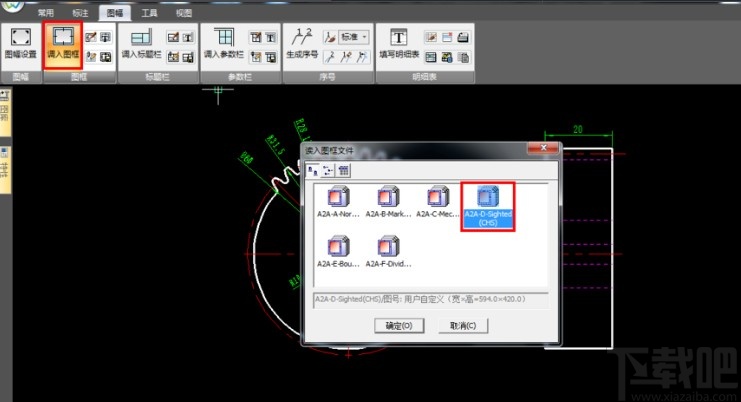
Task: Click the lower-right document icon in 明细表 group
Action: [463, 57]
